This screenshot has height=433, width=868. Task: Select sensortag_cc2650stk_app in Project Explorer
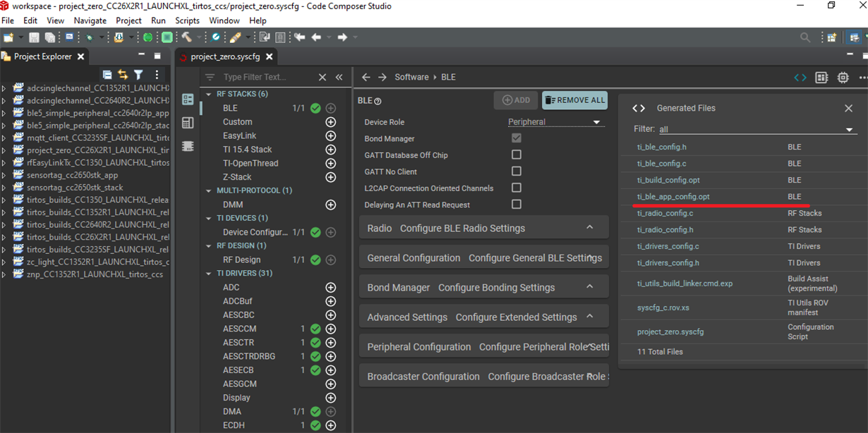coord(72,175)
